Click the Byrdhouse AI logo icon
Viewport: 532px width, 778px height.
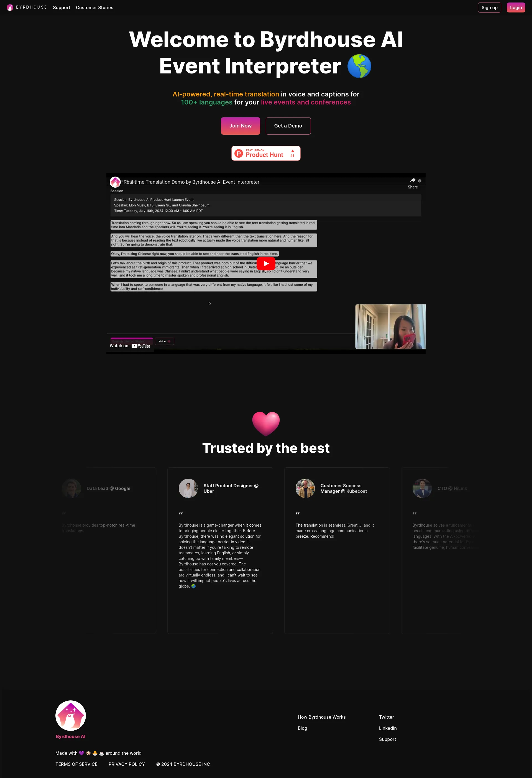coord(9,7)
